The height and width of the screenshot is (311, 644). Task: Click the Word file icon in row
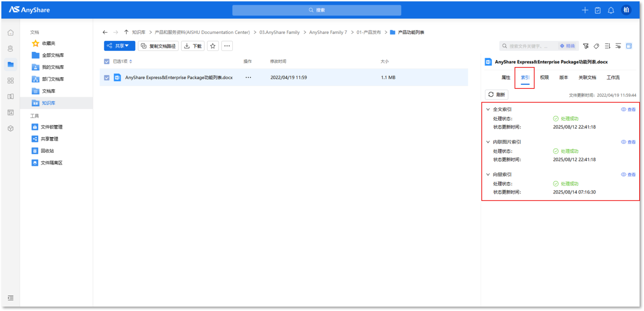(x=118, y=78)
